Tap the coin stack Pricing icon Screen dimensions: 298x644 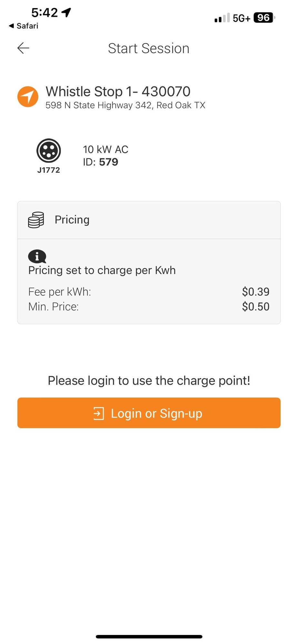36,220
